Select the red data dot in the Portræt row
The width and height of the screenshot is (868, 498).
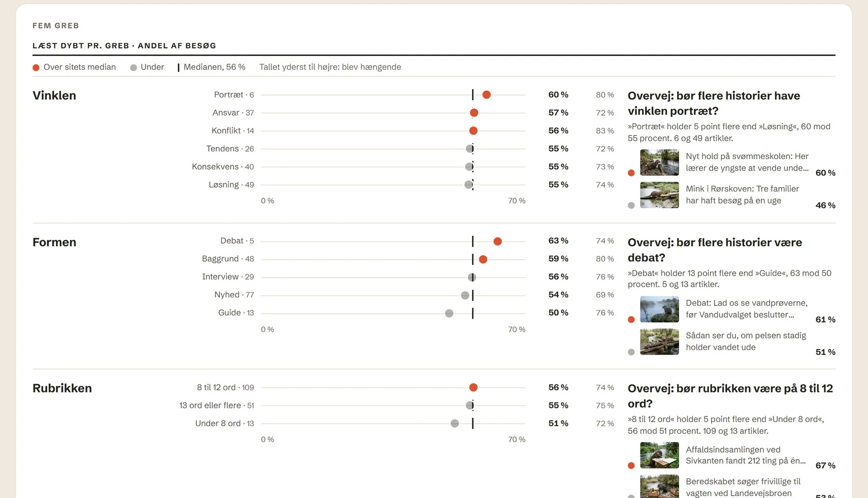pyautogui.click(x=487, y=95)
